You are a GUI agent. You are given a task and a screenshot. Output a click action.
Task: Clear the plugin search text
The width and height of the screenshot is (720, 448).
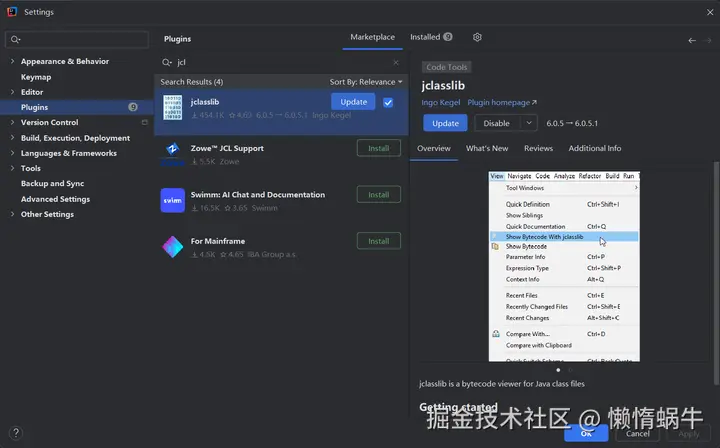click(396, 62)
